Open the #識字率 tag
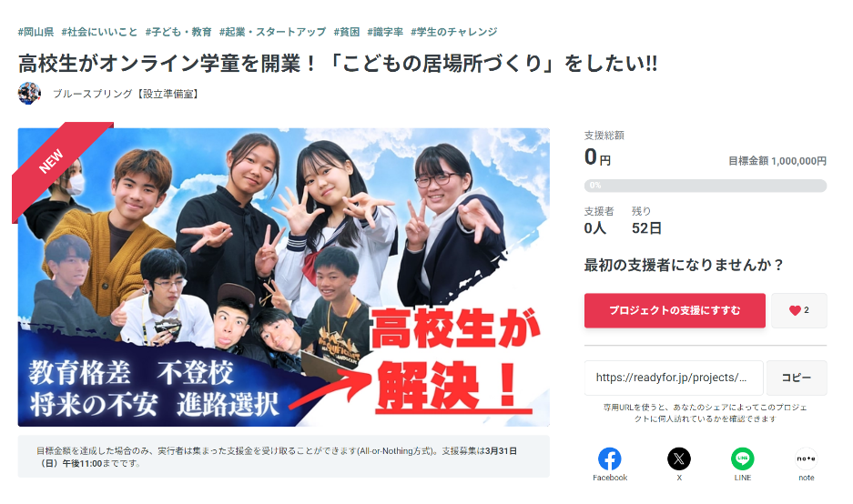 tap(385, 32)
